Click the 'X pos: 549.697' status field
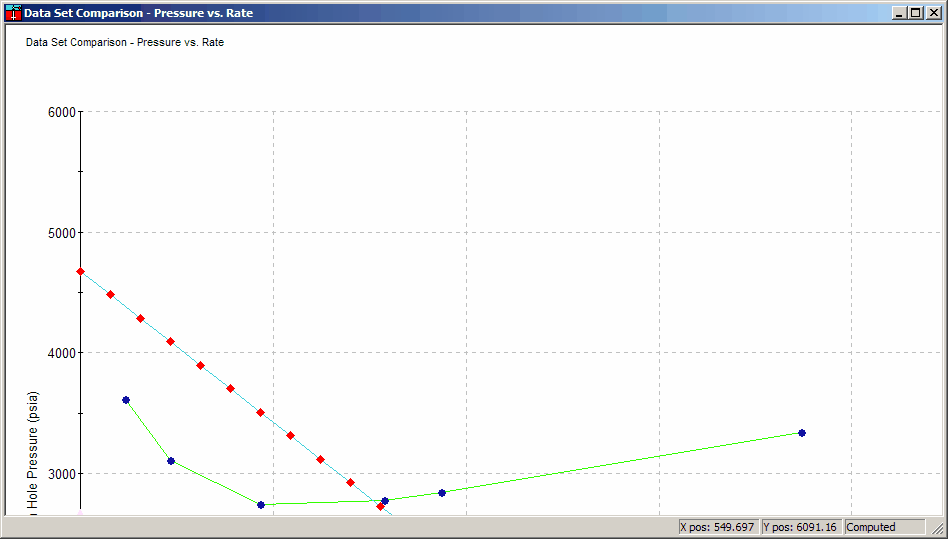Screen dimensions: 948x539 tap(718, 527)
